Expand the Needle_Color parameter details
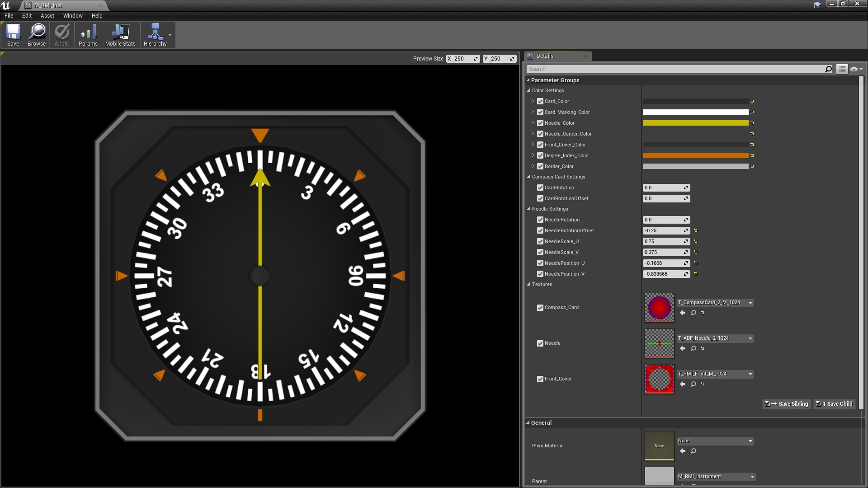Screen dimensions: 868x488 (x=533, y=123)
